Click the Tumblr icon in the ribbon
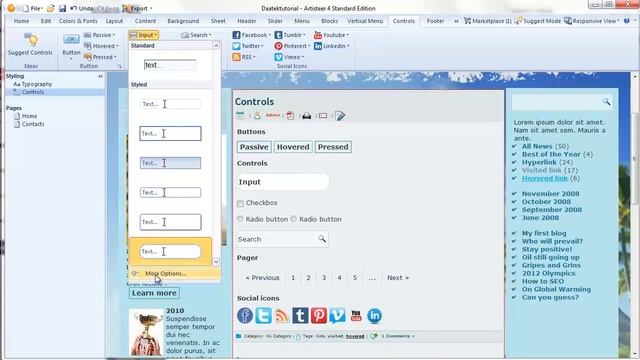The image size is (640, 360). point(278,35)
